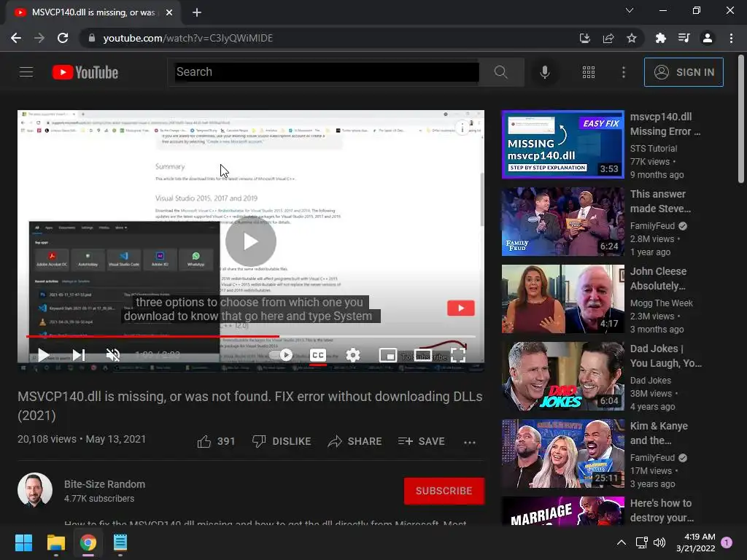Open msvcp140.dll Missing Error thumbnail
Image resolution: width=747 pixels, height=560 pixels.
563,144
